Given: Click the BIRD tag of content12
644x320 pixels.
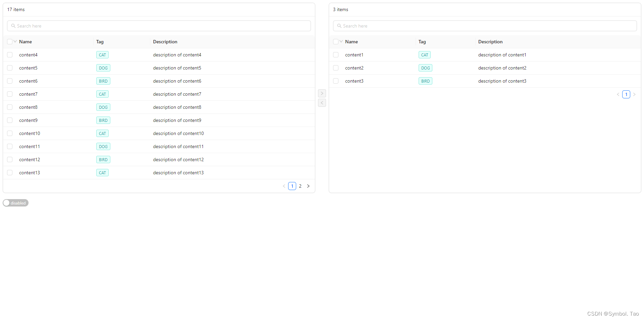Looking at the screenshot, I should [x=103, y=159].
